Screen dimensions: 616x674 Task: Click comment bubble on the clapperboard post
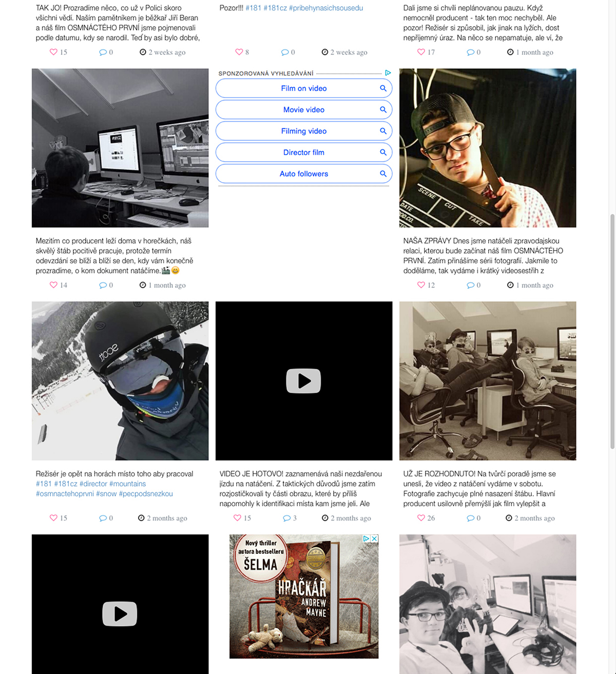point(470,285)
